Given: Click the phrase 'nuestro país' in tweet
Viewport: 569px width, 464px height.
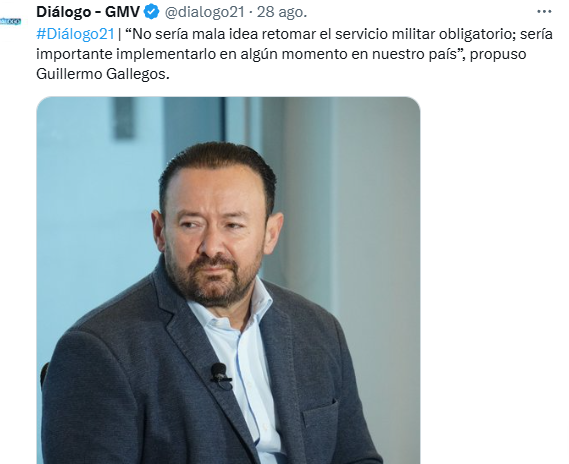Looking at the screenshot, I should click(414, 54).
